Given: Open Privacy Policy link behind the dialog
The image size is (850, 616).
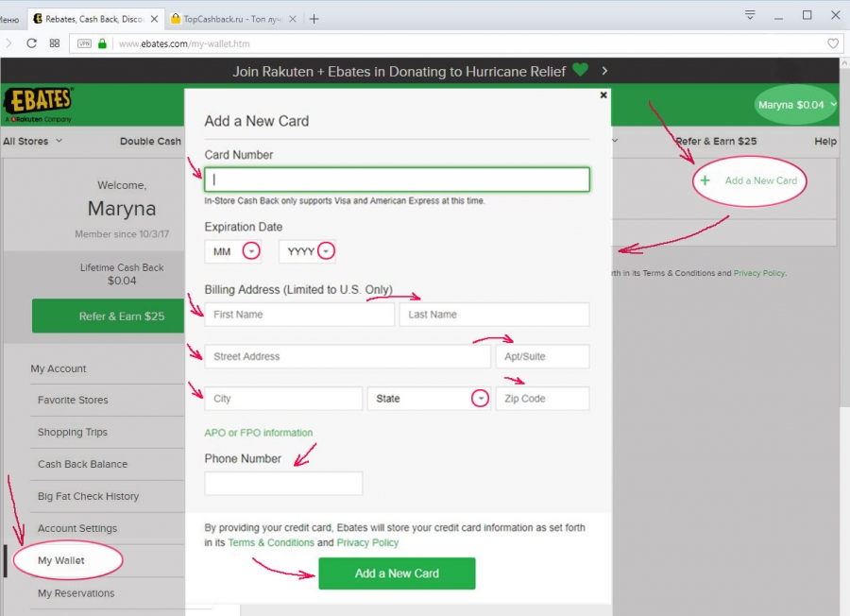Looking at the screenshot, I should (x=759, y=273).
